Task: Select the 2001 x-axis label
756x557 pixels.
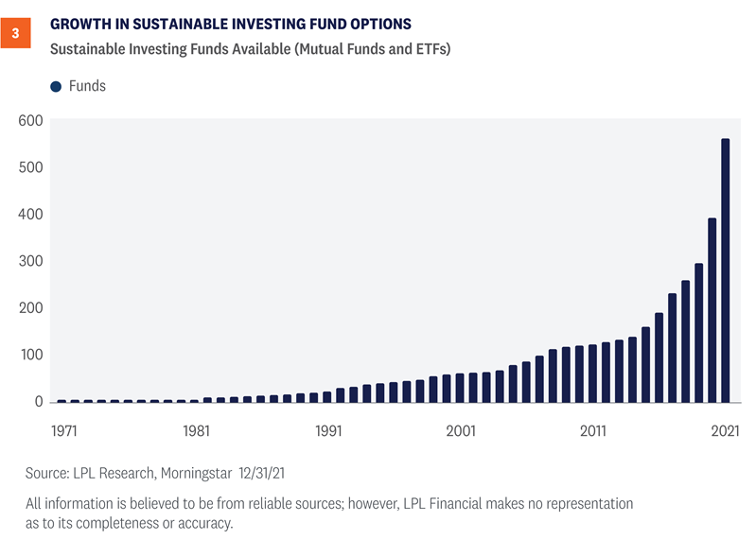Action: click(460, 431)
